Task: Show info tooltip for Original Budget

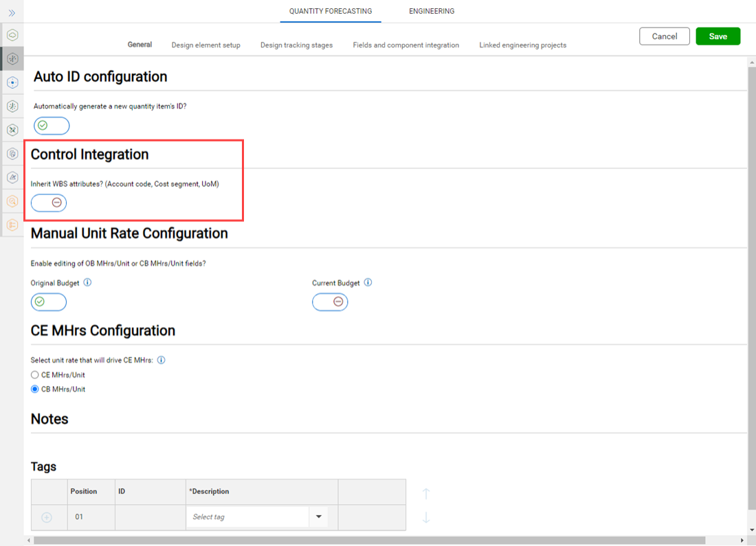Action: (x=87, y=282)
